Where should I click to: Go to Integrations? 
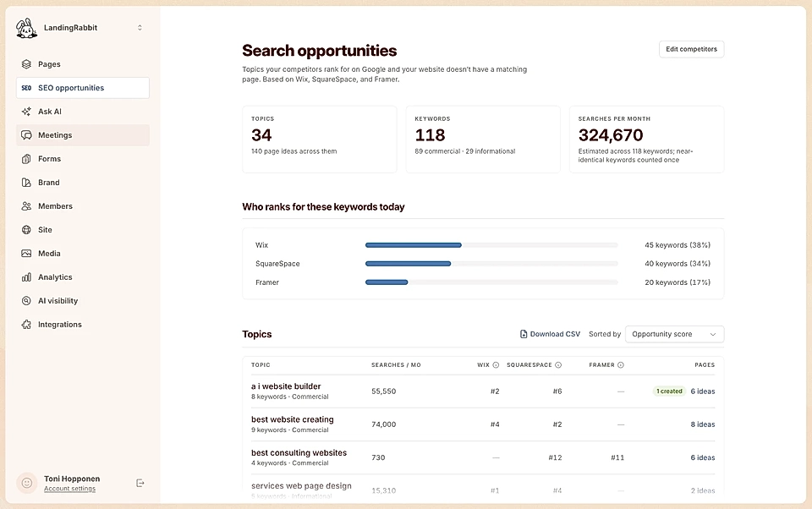coord(83,325)
